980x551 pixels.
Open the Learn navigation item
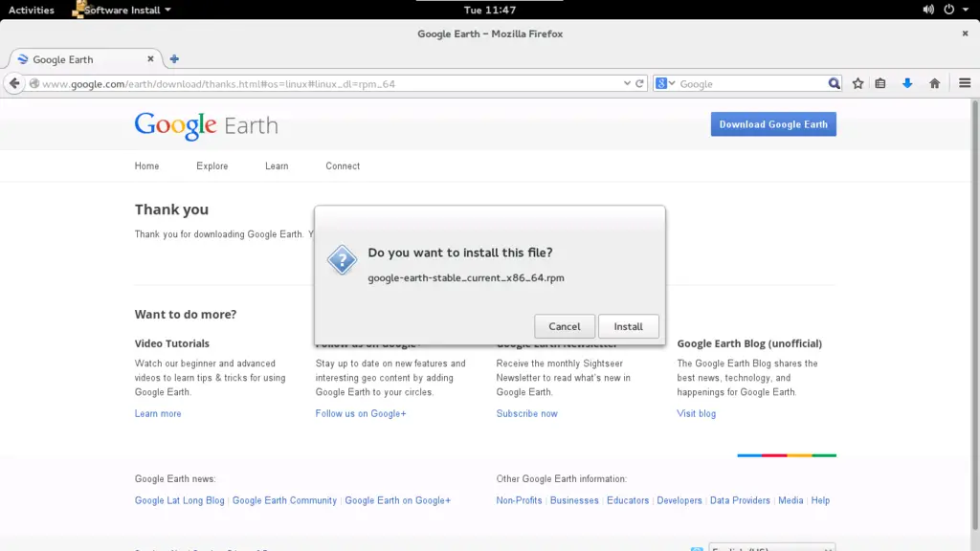pos(277,166)
